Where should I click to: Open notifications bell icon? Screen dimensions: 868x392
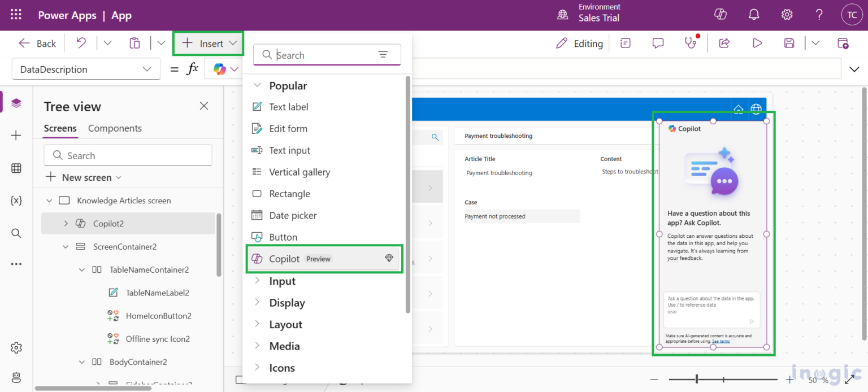pyautogui.click(x=754, y=15)
